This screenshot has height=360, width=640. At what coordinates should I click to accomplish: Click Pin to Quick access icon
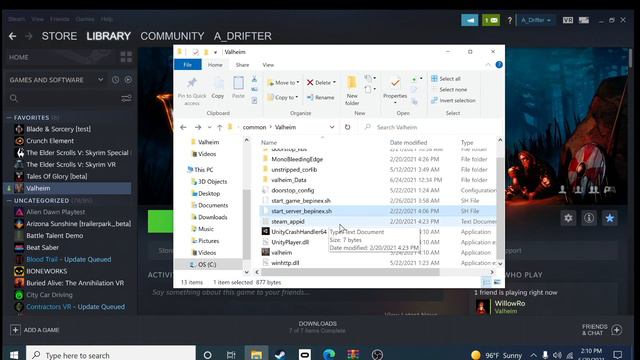192,83
